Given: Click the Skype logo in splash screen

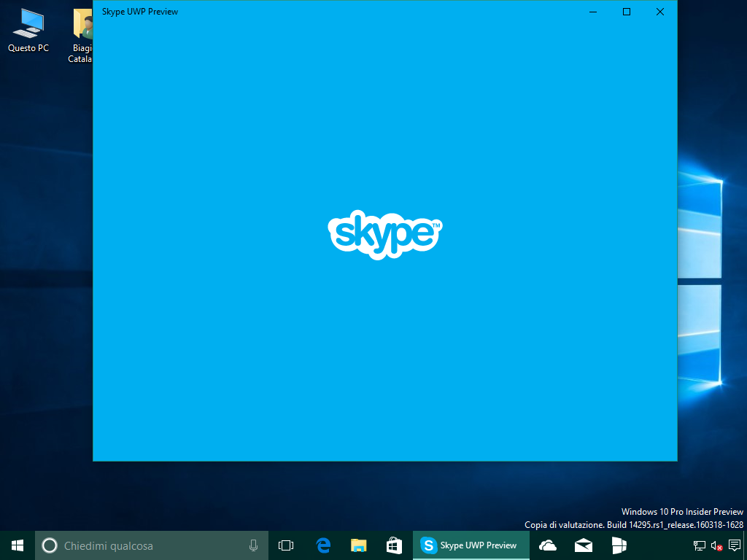Looking at the screenshot, I should point(385,235).
